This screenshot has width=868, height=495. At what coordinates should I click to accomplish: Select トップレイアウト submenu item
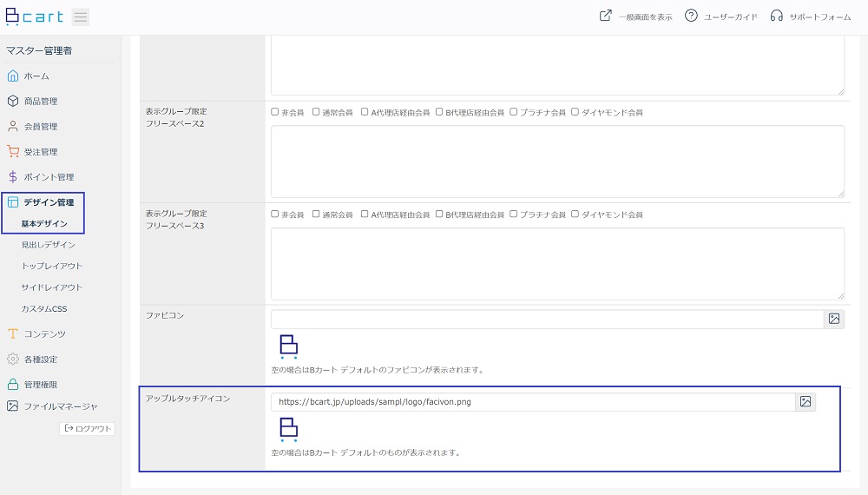click(x=51, y=266)
